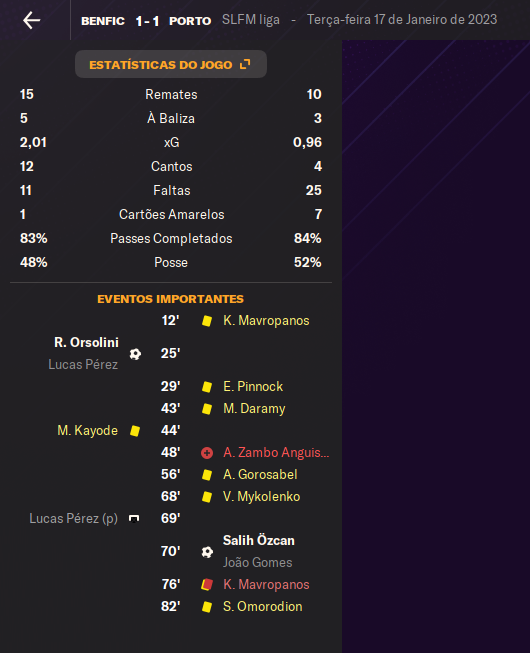Click the injury cross icon for A. Zambo Anguissa
The image size is (530, 653).
[x=207, y=453]
